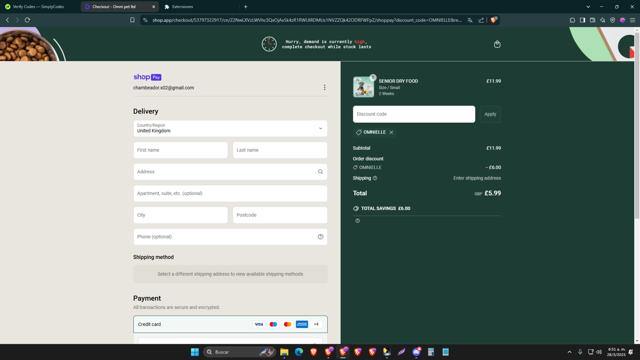Screen dimensions: 640x360
Task: Click the shipping info question icon
Action: [375, 178]
